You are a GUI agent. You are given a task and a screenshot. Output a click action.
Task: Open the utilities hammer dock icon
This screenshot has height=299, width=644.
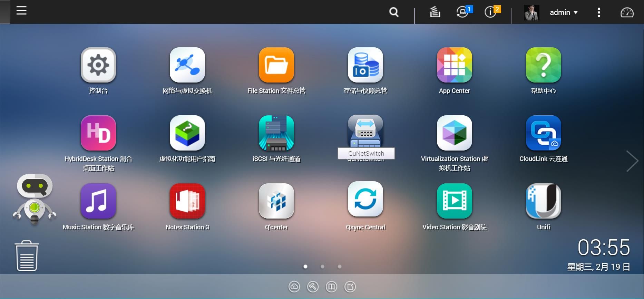point(313,287)
